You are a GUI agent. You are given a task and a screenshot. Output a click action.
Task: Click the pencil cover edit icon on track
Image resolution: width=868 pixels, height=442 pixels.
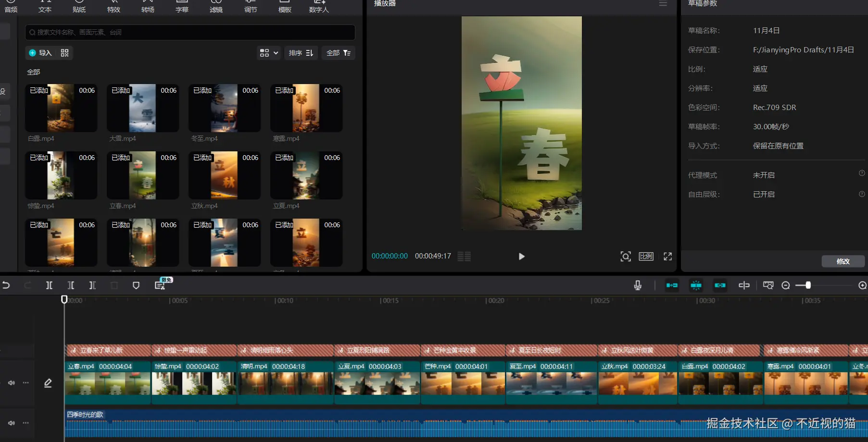(48, 383)
